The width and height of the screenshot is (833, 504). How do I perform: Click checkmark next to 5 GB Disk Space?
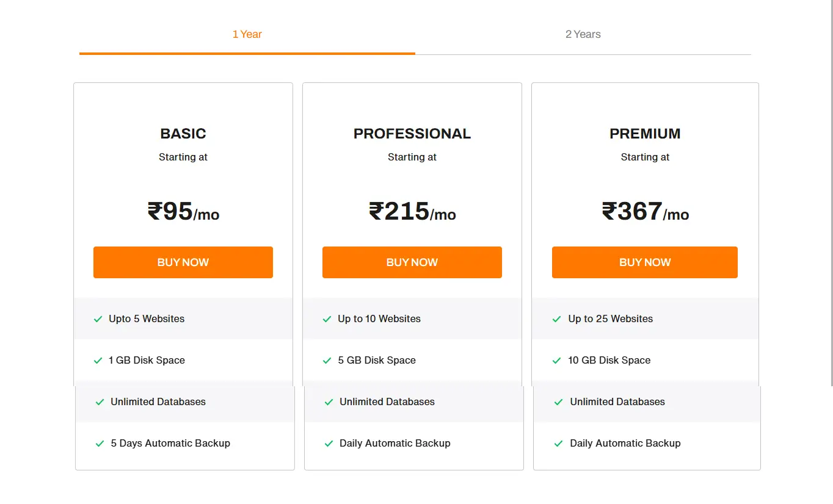pos(327,361)
